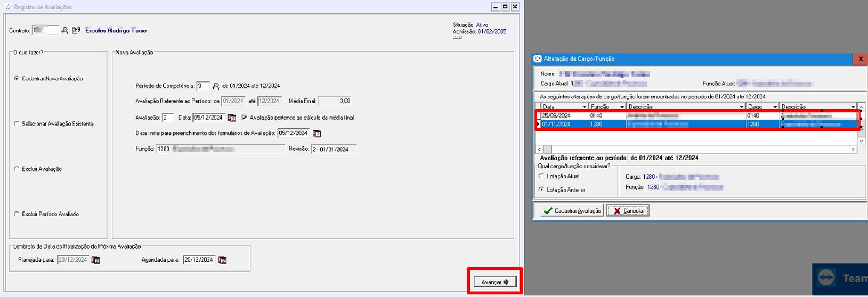Minimize the Registro de Avaliações window
Image resolution: width=868 pixels, height=297 pixels.
pos(496,6)
